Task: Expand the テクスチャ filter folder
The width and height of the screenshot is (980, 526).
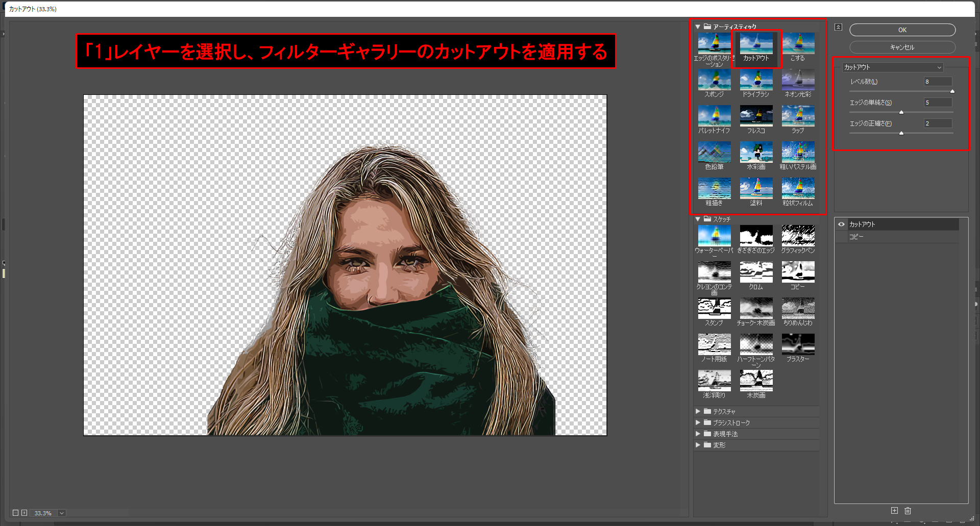Action: [698, 411]
